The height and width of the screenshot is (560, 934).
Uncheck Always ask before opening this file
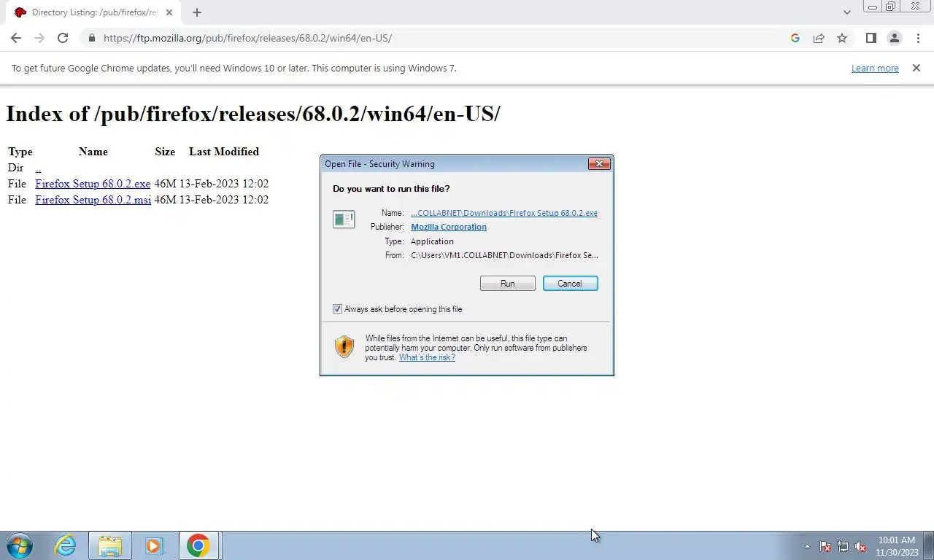[337, 309]
